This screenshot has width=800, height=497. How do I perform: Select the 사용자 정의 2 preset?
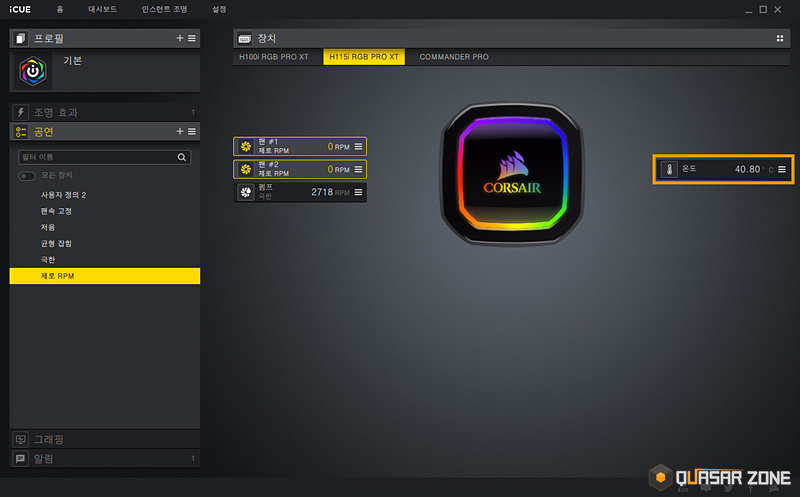pos(105,195)
